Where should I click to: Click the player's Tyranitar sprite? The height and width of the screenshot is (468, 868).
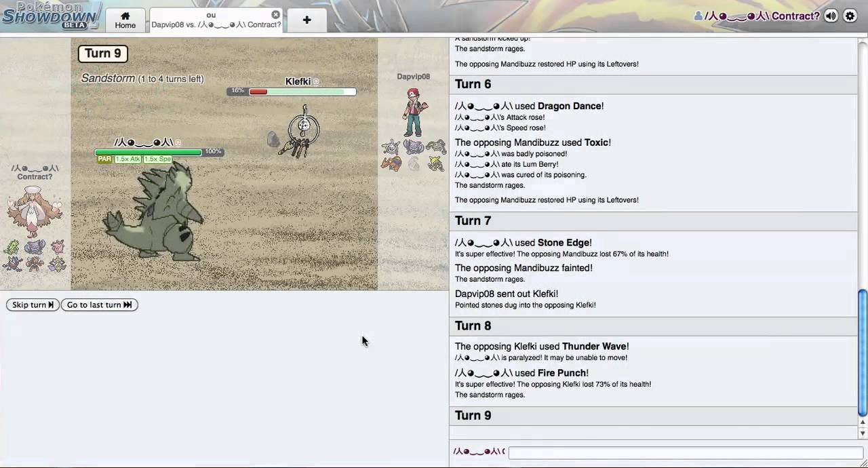pyautogui.click(x=154, y=210)
